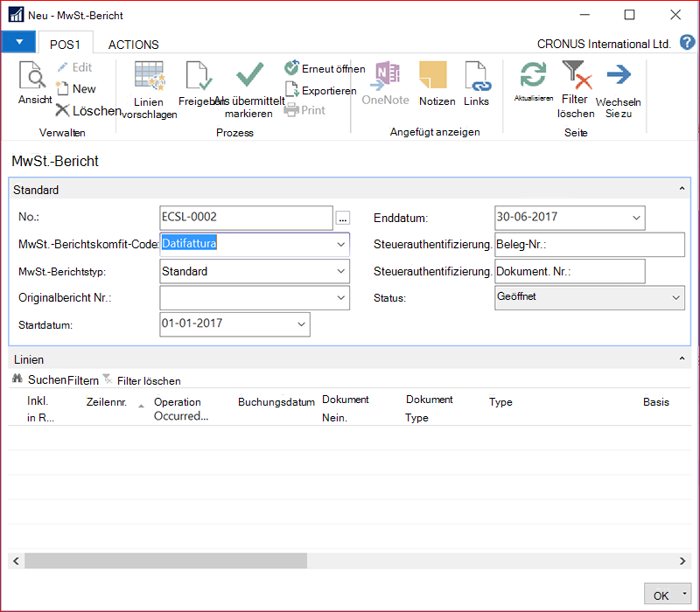Screen dimensions: 700x612
Task: Click the Freigeben document icon
Action: pyautogui.click(x=199, y=75)
